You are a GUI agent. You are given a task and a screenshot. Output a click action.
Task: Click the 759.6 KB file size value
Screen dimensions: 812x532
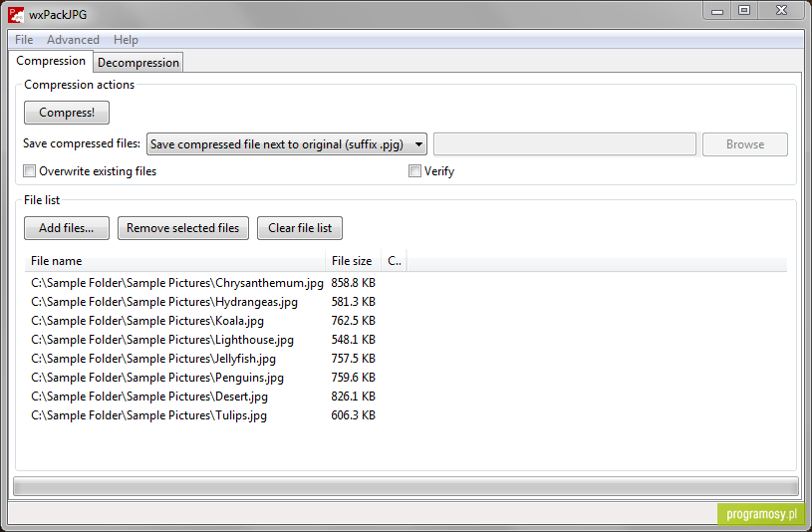coord(353,378)
